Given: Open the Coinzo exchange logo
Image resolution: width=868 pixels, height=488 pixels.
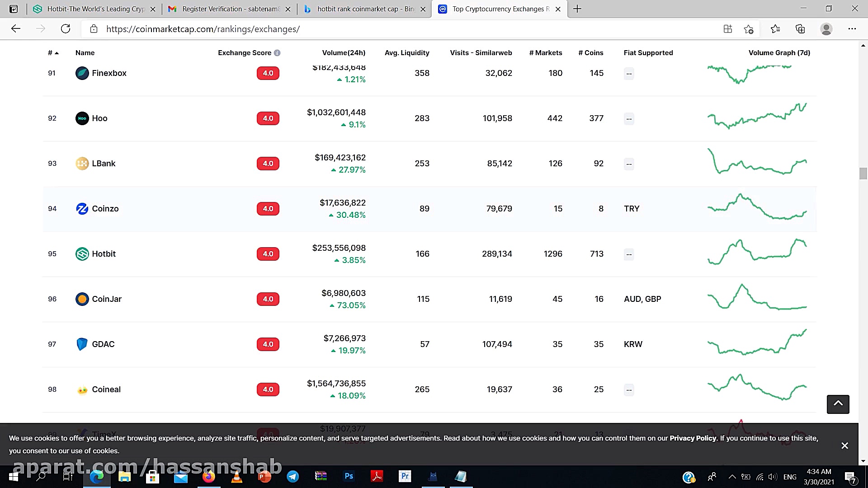Looking at the screenshot, I should tap(82, 209).
